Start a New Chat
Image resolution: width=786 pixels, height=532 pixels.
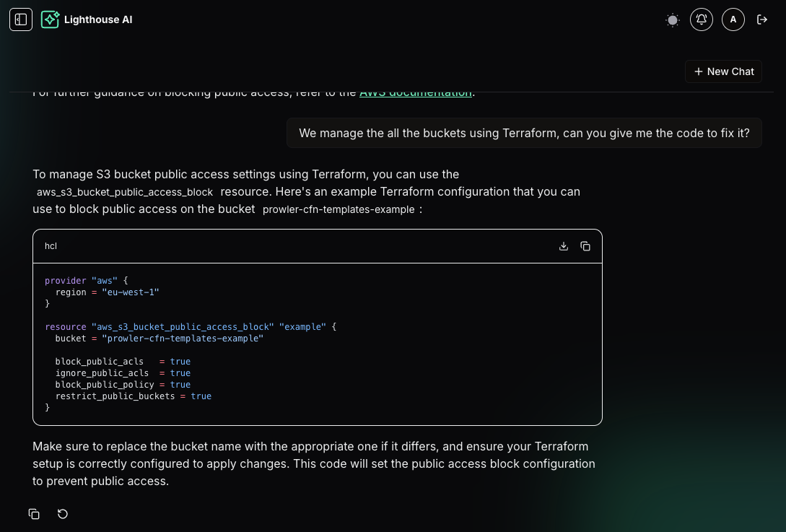[723, 71]
